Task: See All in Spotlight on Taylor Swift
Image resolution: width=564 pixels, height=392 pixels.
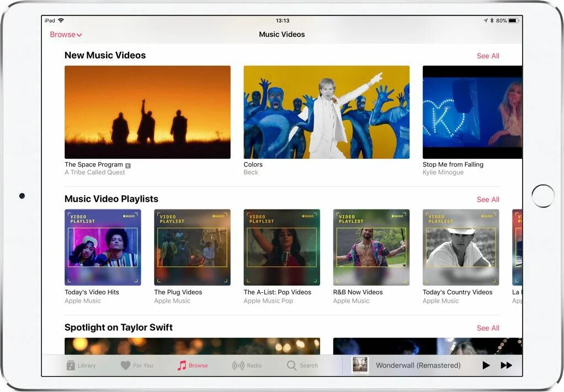Action: pyautogui.click(x=488, y=328)
